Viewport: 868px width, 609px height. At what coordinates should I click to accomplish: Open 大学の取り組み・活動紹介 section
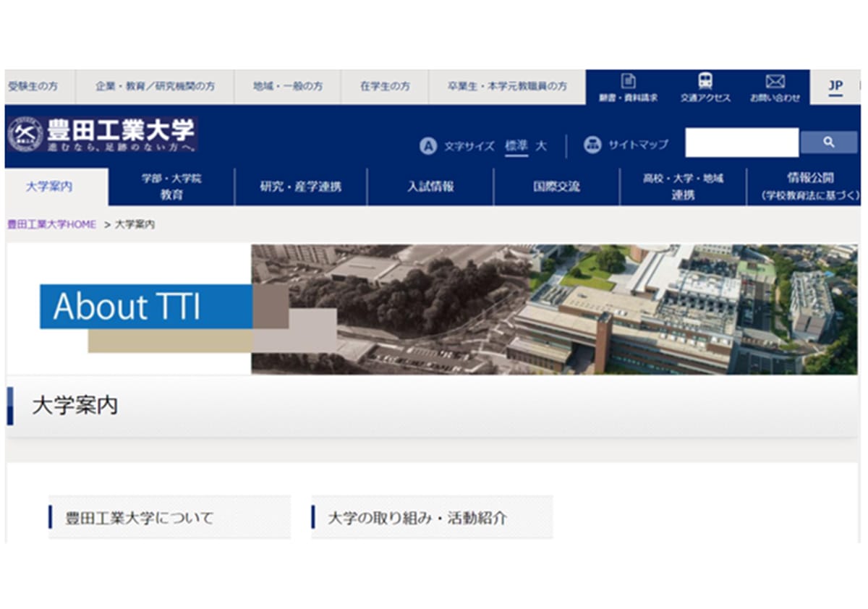[432, 517]
